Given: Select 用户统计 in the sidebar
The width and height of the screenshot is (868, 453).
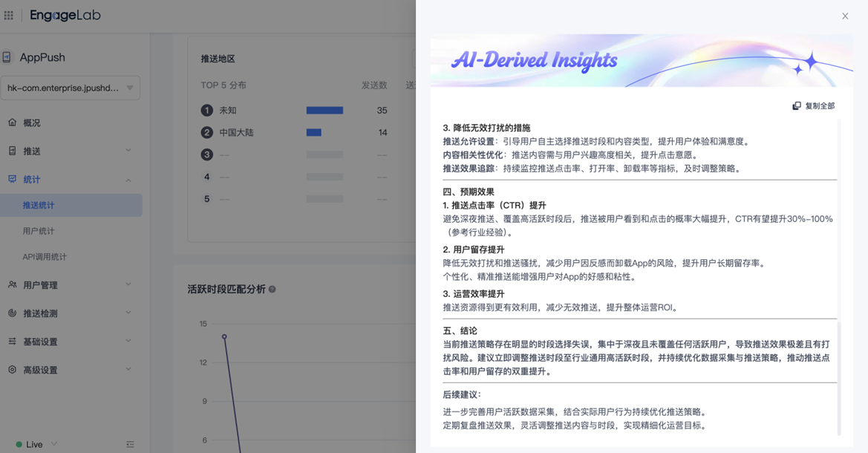Looking at the screenshot, I should (x=39, y=231).
